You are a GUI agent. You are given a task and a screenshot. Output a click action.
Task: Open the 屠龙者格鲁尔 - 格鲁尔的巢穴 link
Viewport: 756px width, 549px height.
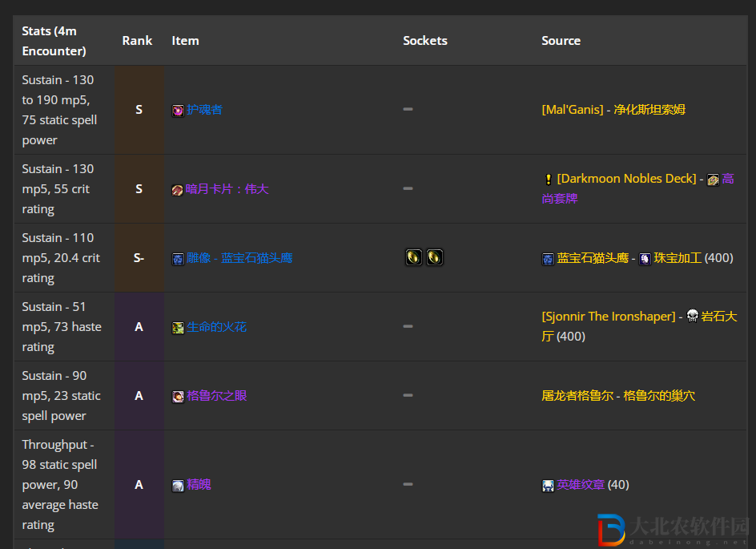coord(618,396)
